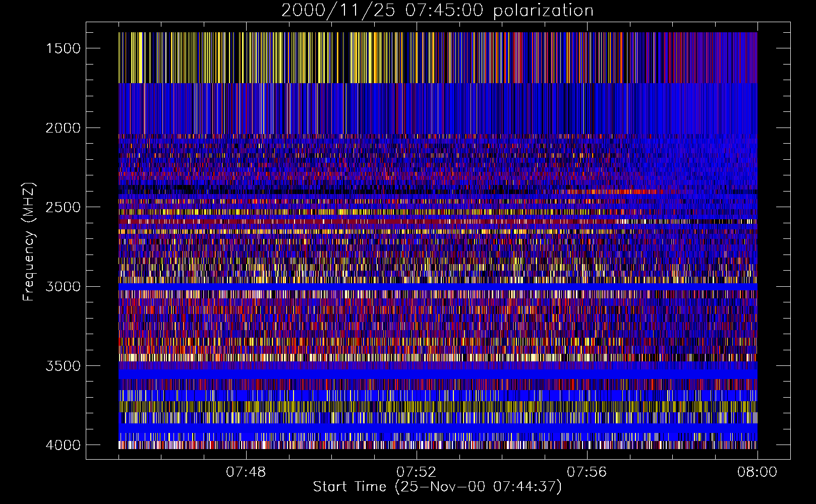Click the "Frequency (MHZ)" axis title
Image resolution: width=816 pixels, height=504 pixels.
click(x=29, y=241)
